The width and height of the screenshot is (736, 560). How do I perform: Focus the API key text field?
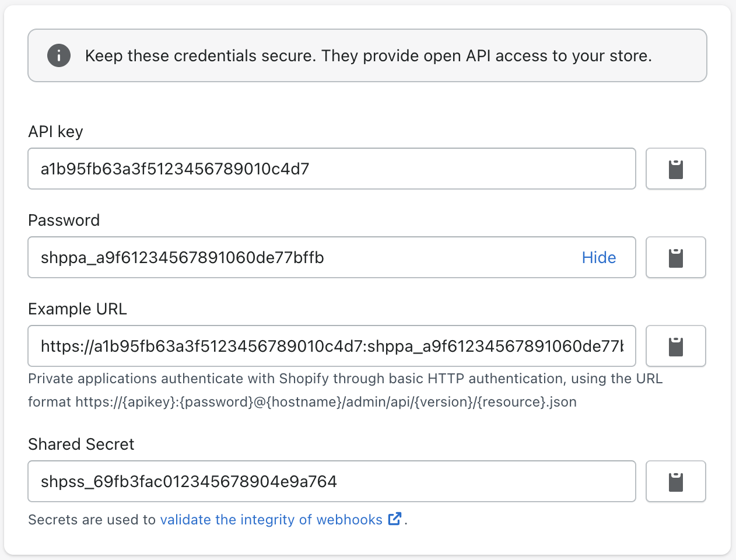coord(332,169)
